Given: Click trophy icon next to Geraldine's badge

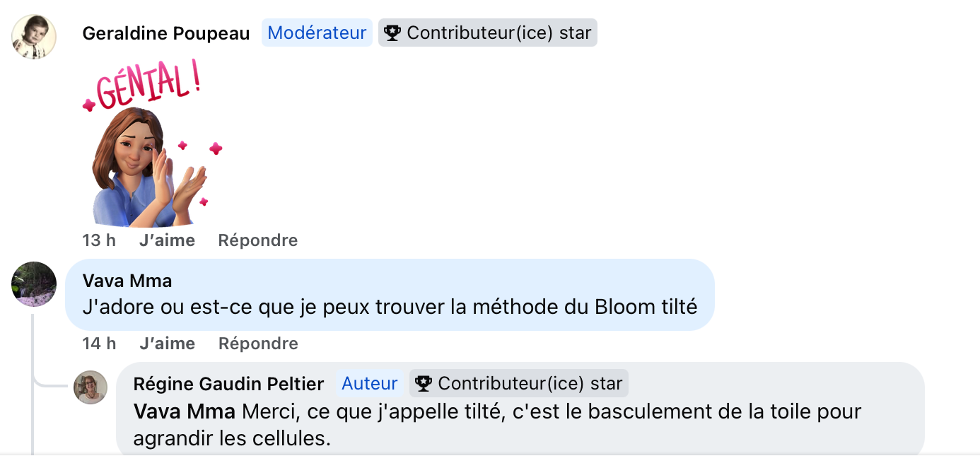Looking at the screenshot, I should [x=392, y=33].
